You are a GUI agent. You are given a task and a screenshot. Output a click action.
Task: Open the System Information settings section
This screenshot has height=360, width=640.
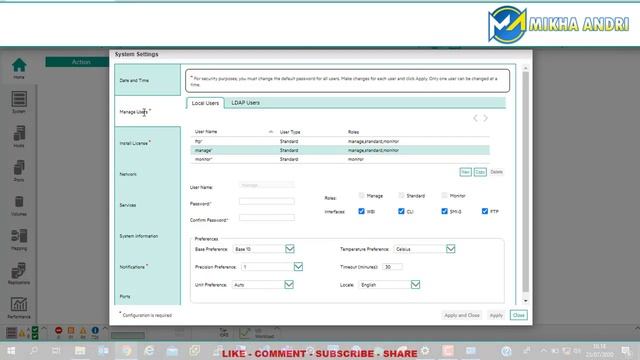[147, 236]
